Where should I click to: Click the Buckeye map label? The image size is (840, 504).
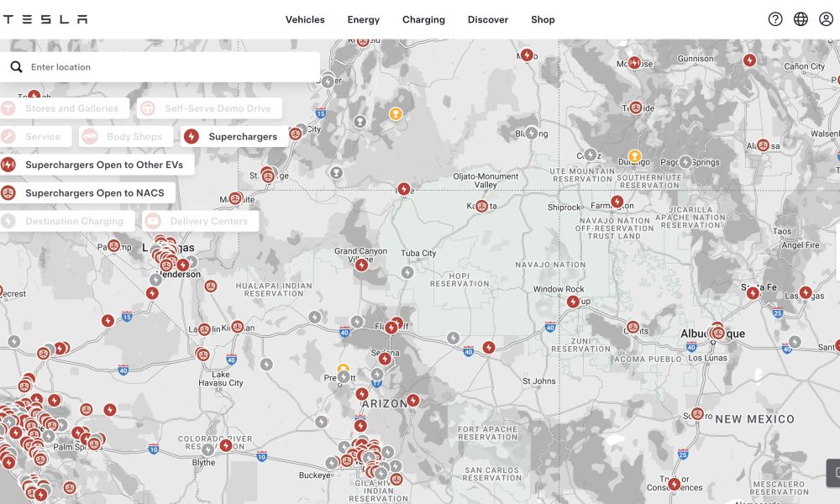(315, 475)
